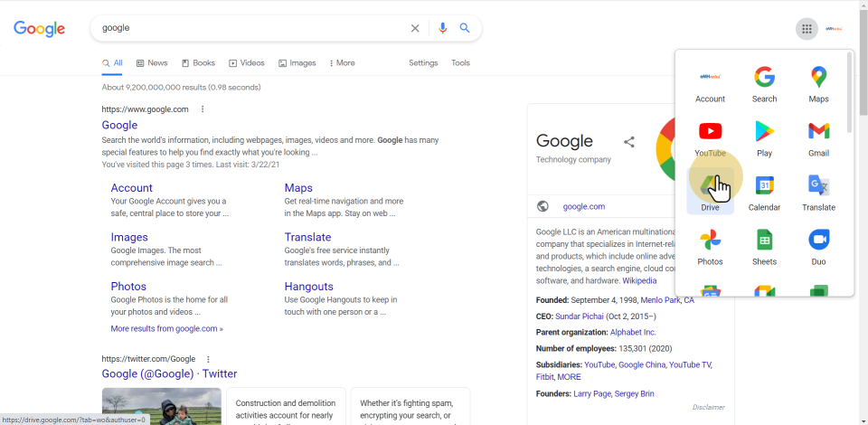Open Duo from the apps grid

[818, 248]
